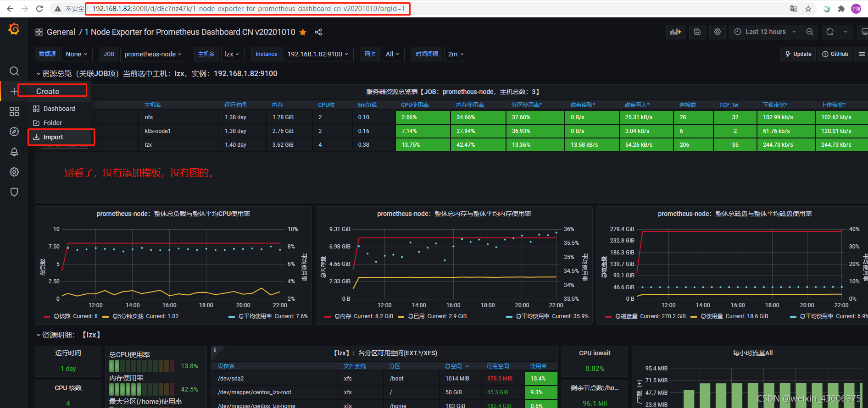The width and height of the screenshot is (868, 408).
Task: Open the Grafana home logo
Action: coord(14,29)
